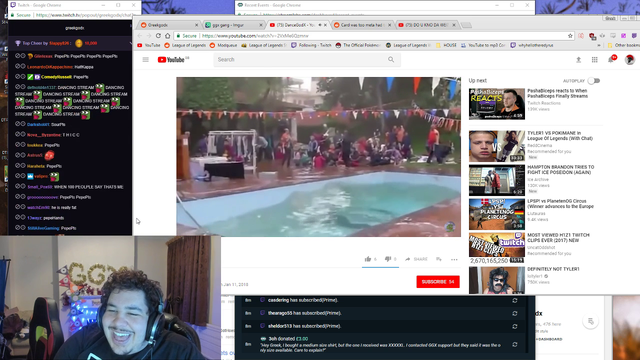The height and width of the screenshot is (360, 640).
Task: Click the red SUBSCRIBE button
Action: (x=438, y=282)
